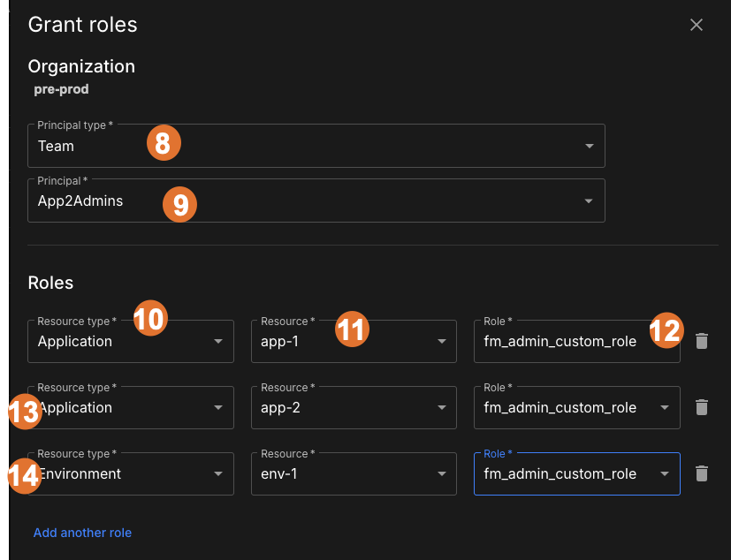
Task: Open the Resource dropdown showing app-2
Action: point(442,407)
